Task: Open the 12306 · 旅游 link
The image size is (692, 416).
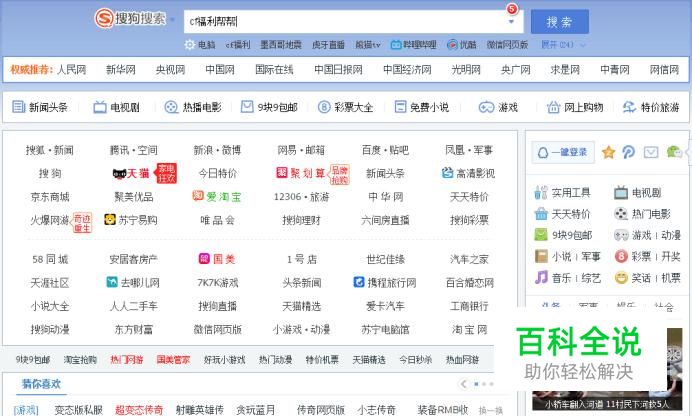Action: point(301,197)
